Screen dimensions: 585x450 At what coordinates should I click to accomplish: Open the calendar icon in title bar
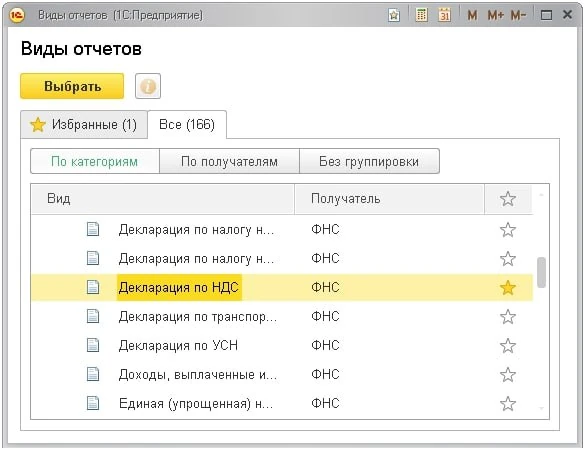tap(444, 15)
